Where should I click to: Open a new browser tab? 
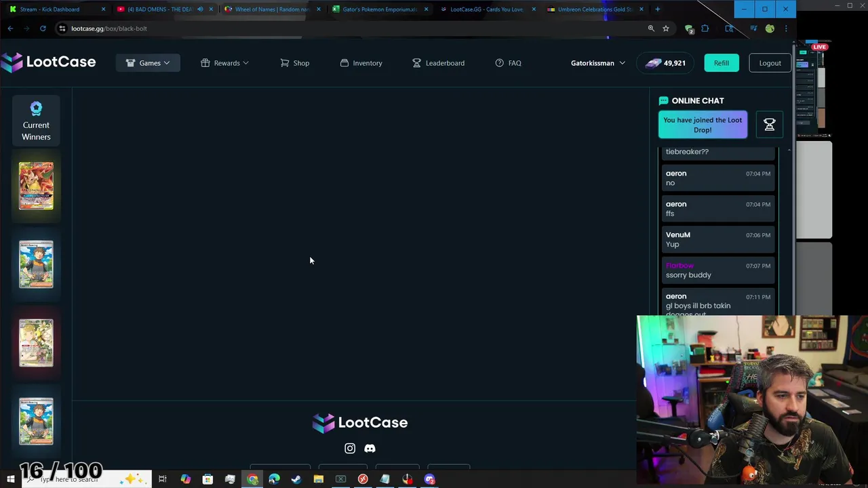pyautogui.click(x=657, y=9)
